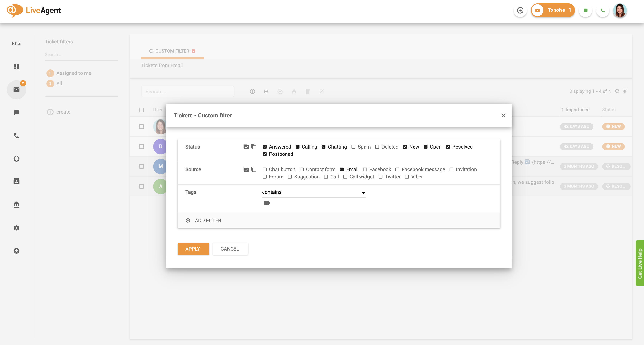Open the 'Assigned to me' filter

[x=73, y=73]
